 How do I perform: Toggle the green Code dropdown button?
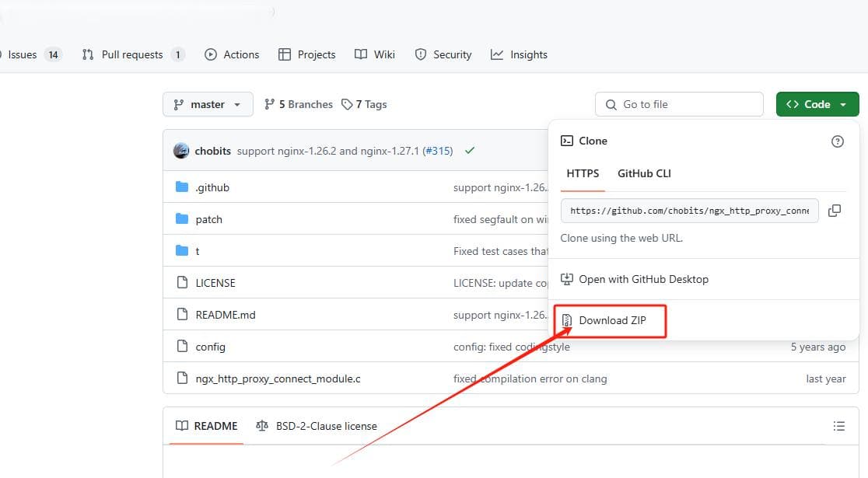point(817,104)
